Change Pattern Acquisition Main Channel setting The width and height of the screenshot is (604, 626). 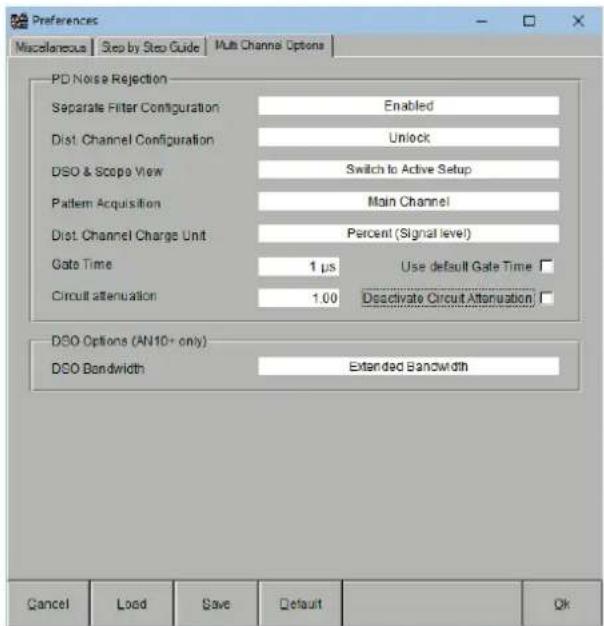click(408, 201)
